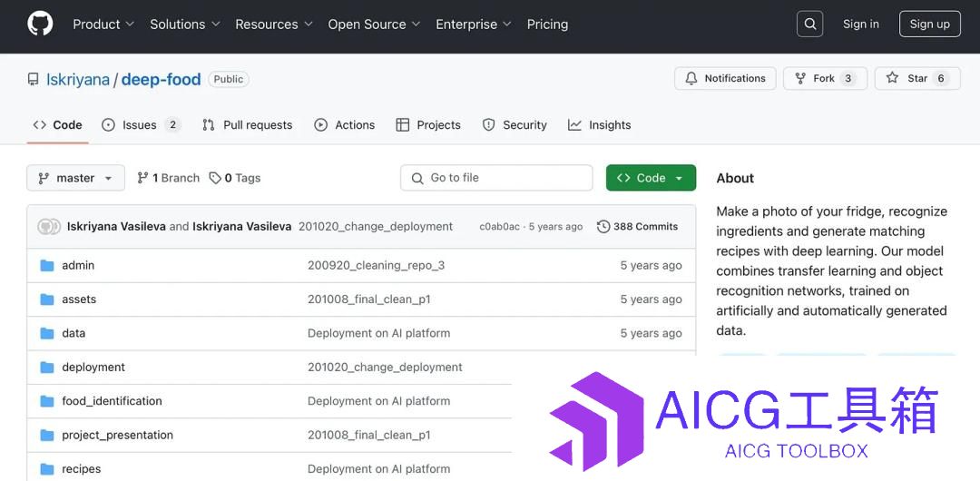Image resolution: width=980 pixels, height=481 pixels.
Task: Focus the Go to file search field
Action: coord(496,178)
